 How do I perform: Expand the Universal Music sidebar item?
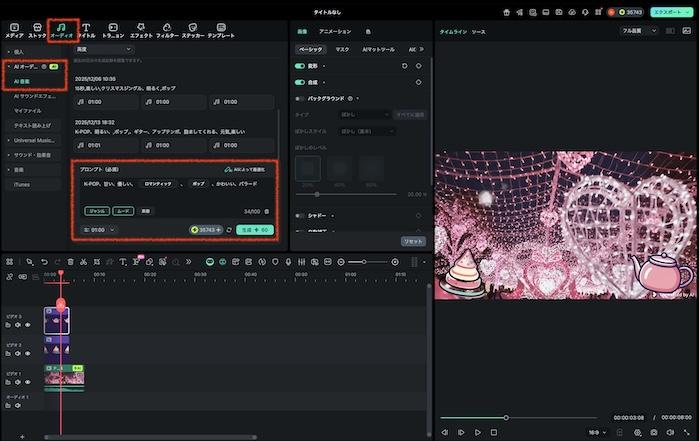(8, 140)
